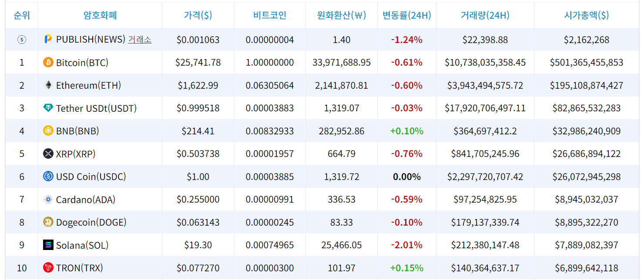Viewport: 644px width, 280px height.
Task: Sort by the 가격($) column header
Action: click(198, 15)
